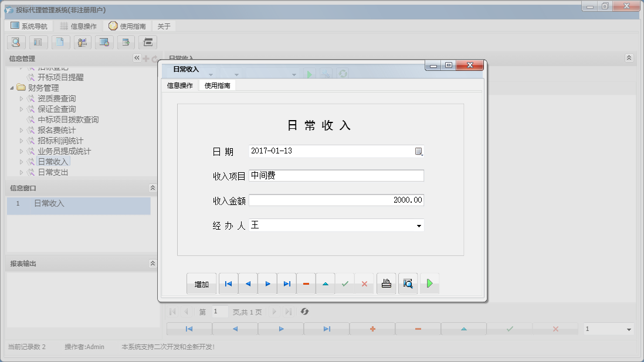Print the daily income record
Image resolution: width=644 pixels, height=362 pixels.
click(386, 283)
